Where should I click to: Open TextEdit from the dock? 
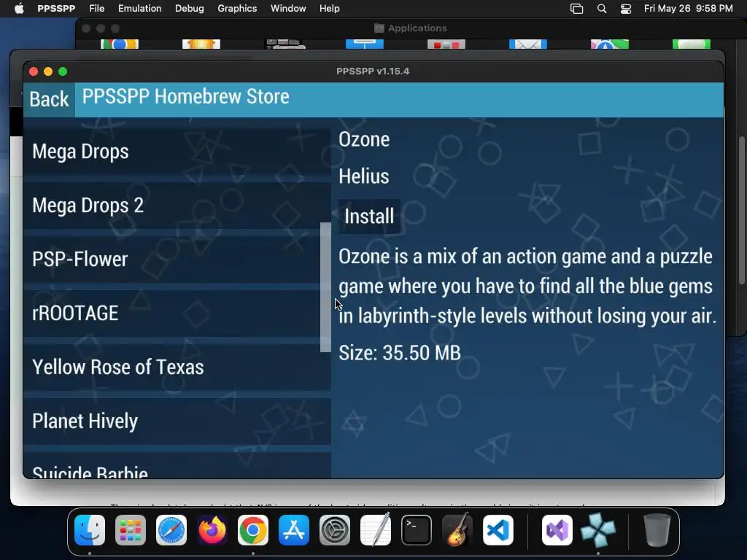(376, 530)
